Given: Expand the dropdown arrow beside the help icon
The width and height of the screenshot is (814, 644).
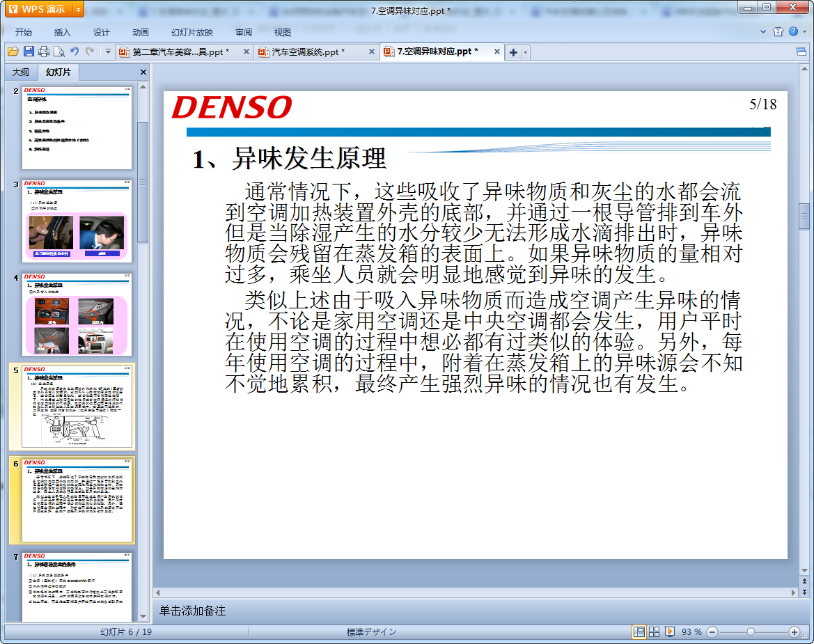Looking at the screenshot, I should [x=805, y=31].
